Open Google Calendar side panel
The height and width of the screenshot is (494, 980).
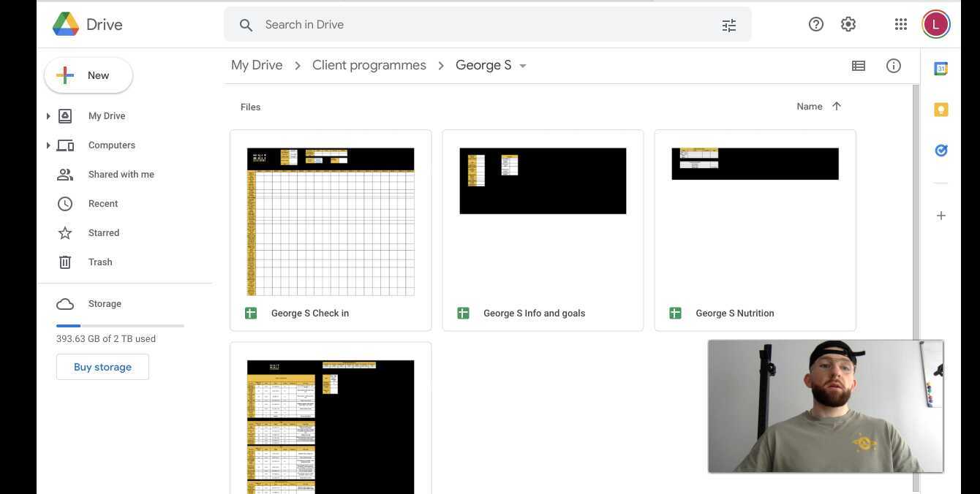[x=941, y=69]
